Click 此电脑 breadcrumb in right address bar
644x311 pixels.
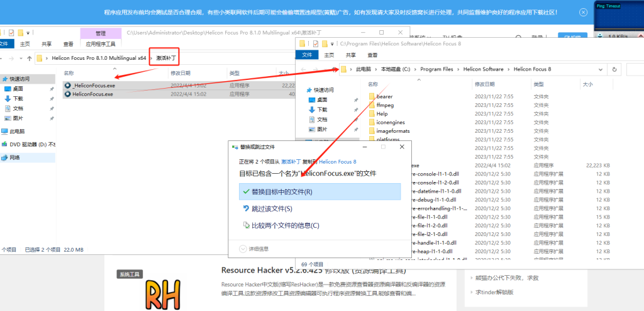364,69
